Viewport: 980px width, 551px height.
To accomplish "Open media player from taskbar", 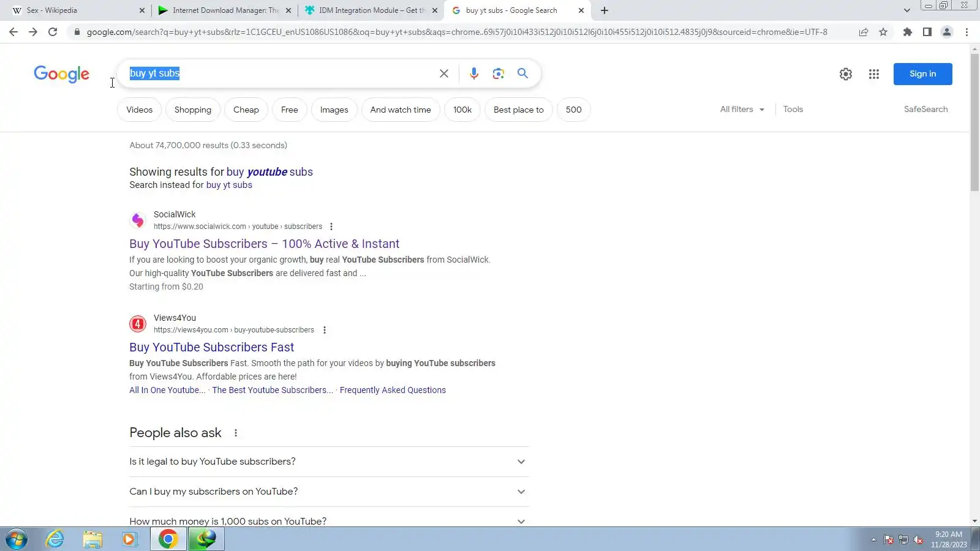I will pyautogui.click(x=129, y=539).
